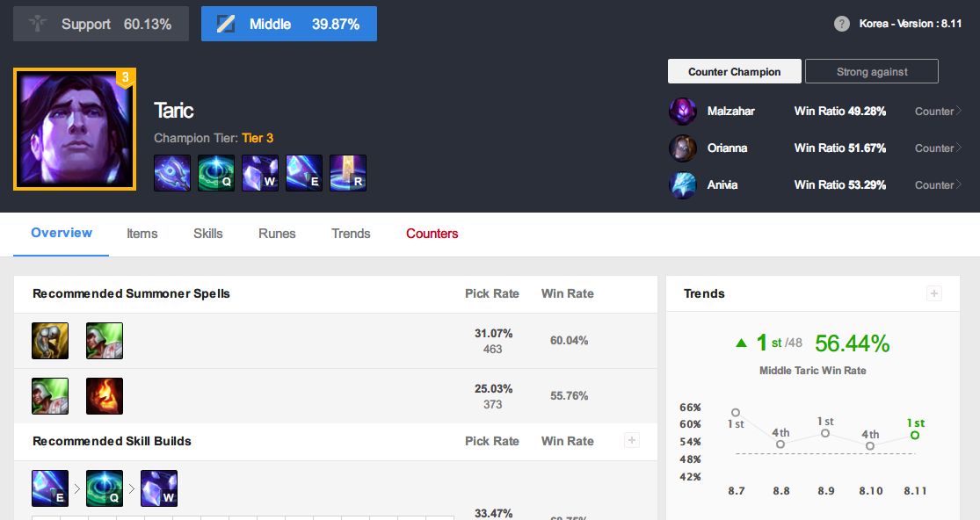The width and height of the screenshot is (980, 520).
Task: Click W skill icon in skill build
Action: 159,488
